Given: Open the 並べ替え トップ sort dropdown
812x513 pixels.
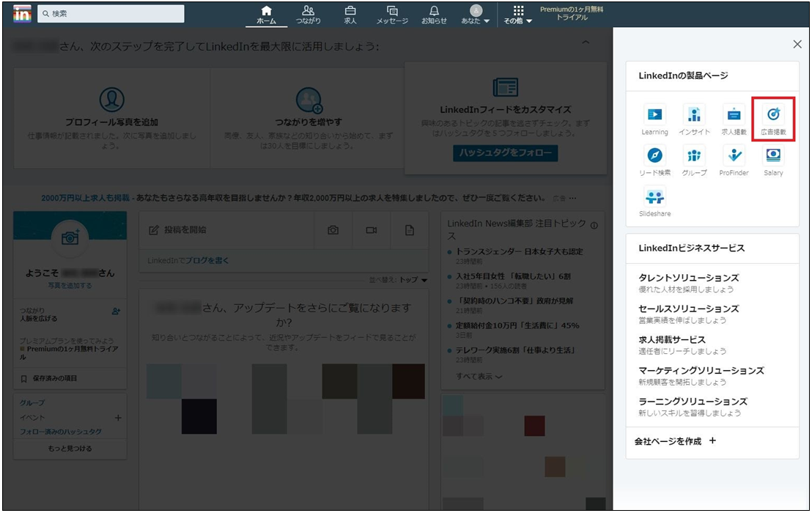Looking at the screenshot, I should (398, 280).
